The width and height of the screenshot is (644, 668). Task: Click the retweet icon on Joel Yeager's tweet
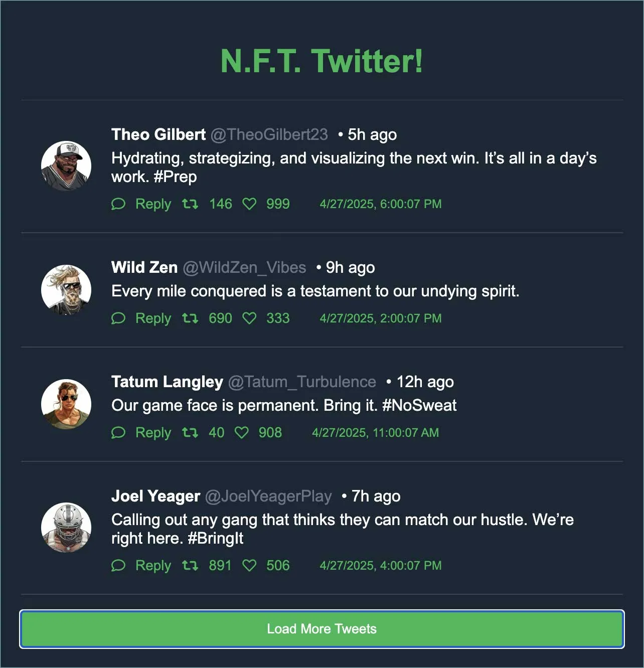pos(190,565)
